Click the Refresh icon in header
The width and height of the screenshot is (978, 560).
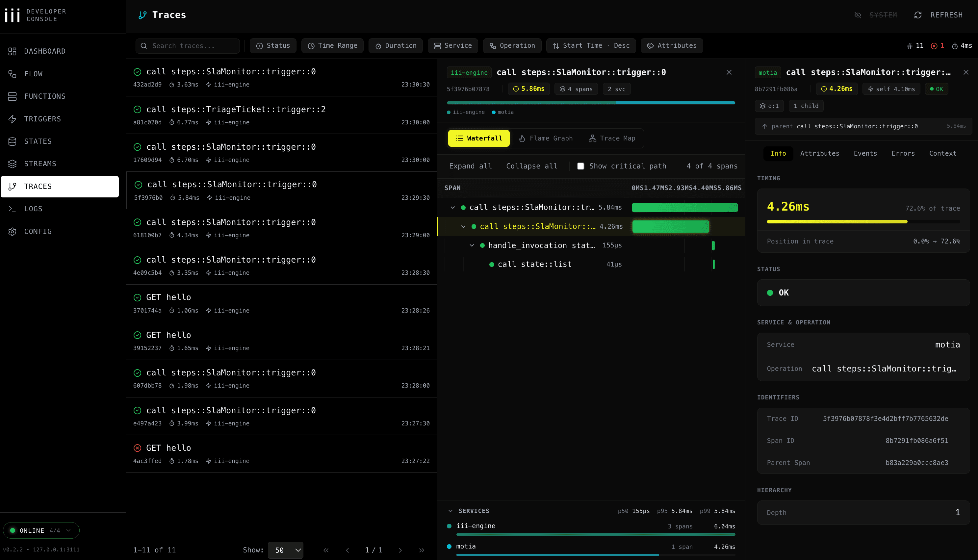918,15
